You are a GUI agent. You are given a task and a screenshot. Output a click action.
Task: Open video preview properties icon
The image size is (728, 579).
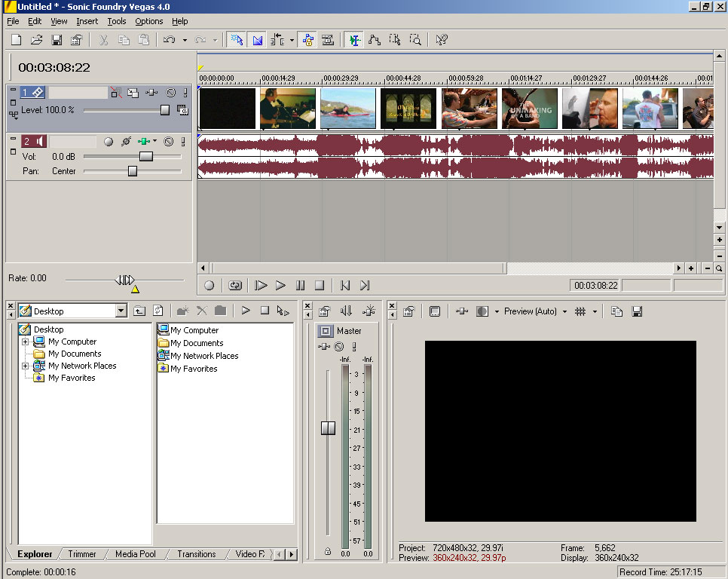[x=408, y=311]
